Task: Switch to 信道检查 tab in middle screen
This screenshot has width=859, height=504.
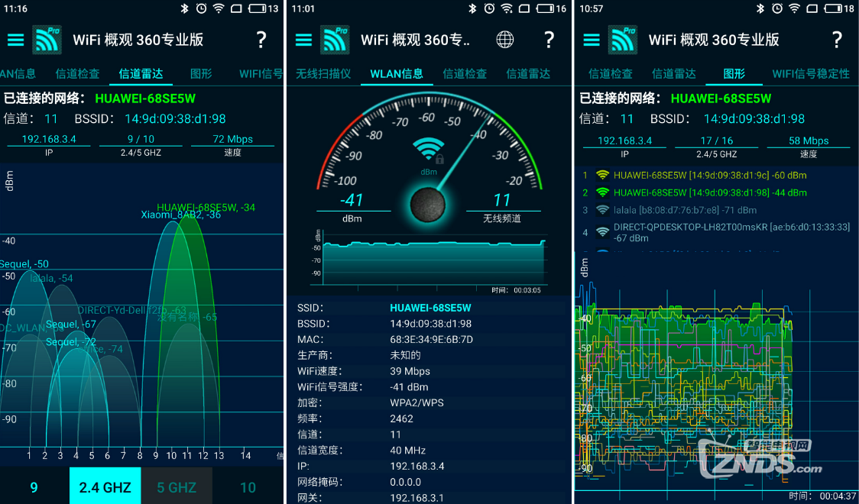Action: [465, 74]
